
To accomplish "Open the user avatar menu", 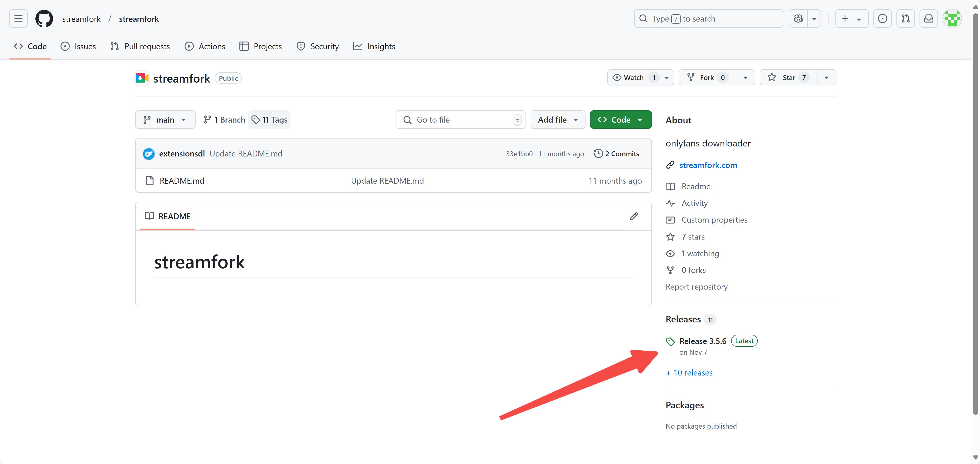I will tap(952, 19).
